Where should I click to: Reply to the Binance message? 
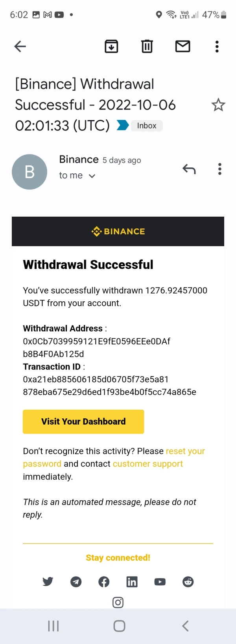(x=189, y=169)
